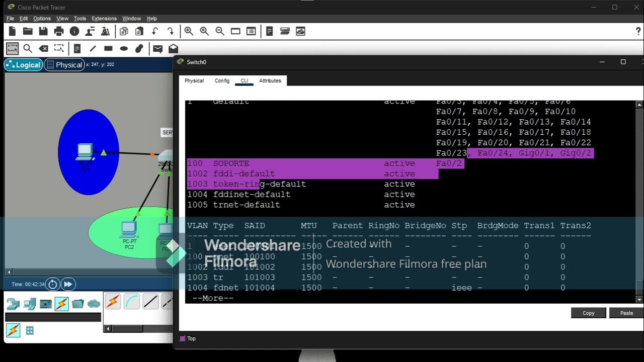
Task: Choose the Draw Rectangle tool
Action: [x=108, y=48]
